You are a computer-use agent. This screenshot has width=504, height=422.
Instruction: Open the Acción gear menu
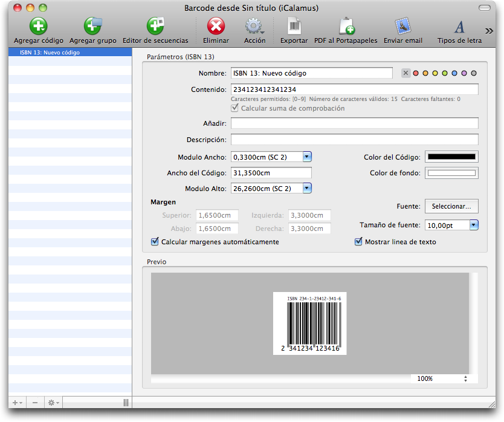(254, 26)
